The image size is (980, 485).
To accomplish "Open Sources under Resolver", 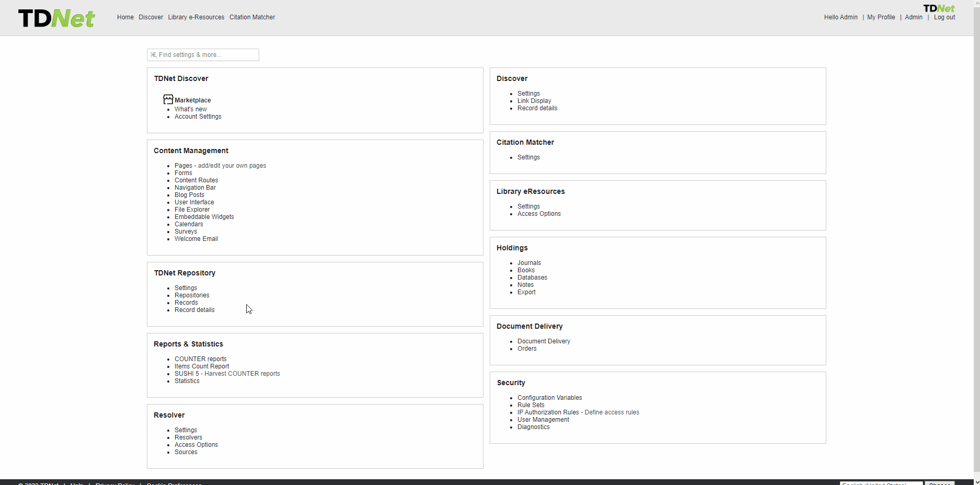I will pos(186,452).
